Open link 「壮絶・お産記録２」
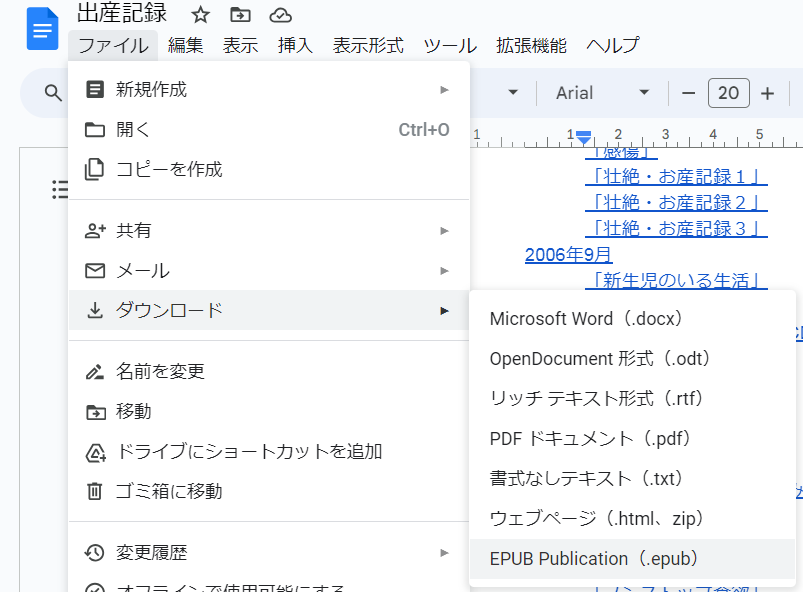Screen dimensions: 803x592 click(676, 202)
